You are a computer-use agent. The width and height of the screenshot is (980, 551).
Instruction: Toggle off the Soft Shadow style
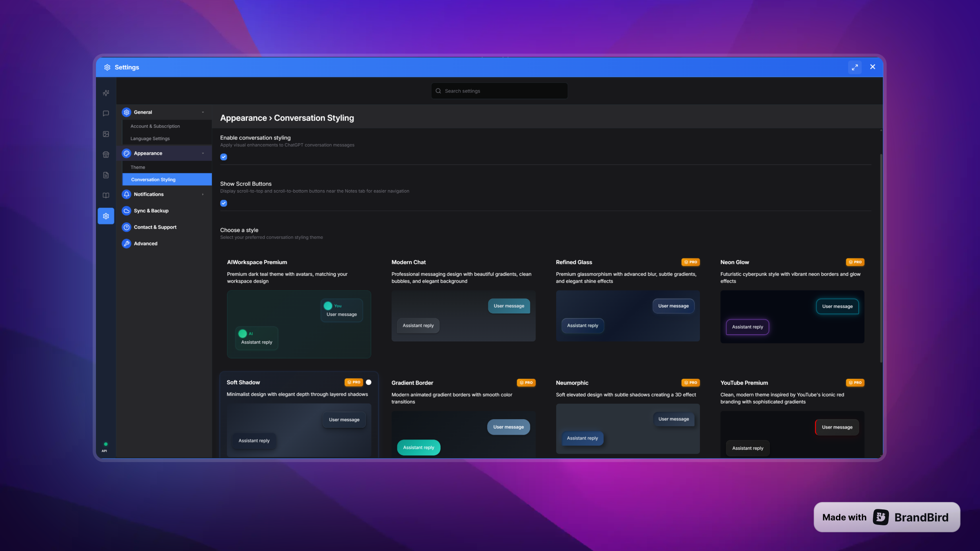368,382
